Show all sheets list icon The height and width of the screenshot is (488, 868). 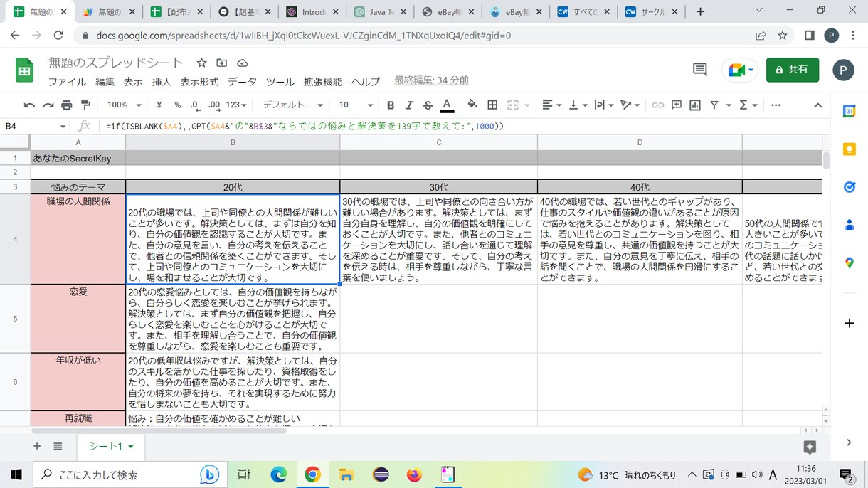(58, 446)
